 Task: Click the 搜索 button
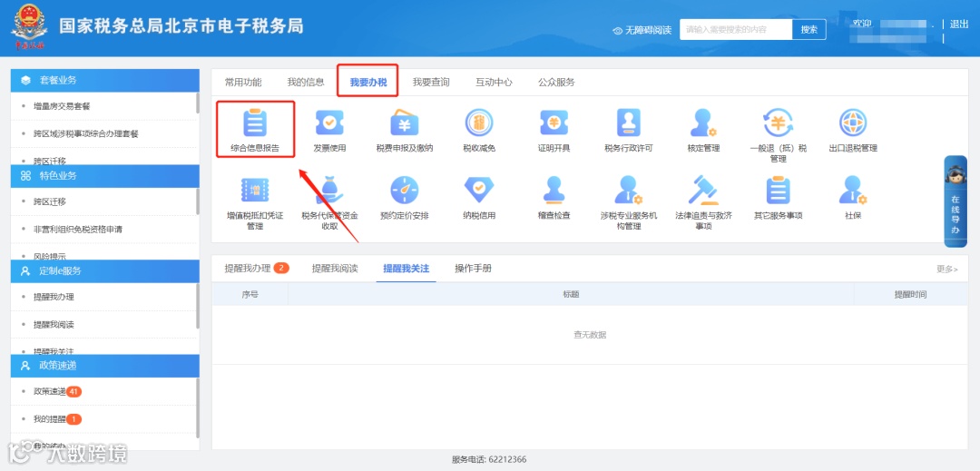coord(808,29)
